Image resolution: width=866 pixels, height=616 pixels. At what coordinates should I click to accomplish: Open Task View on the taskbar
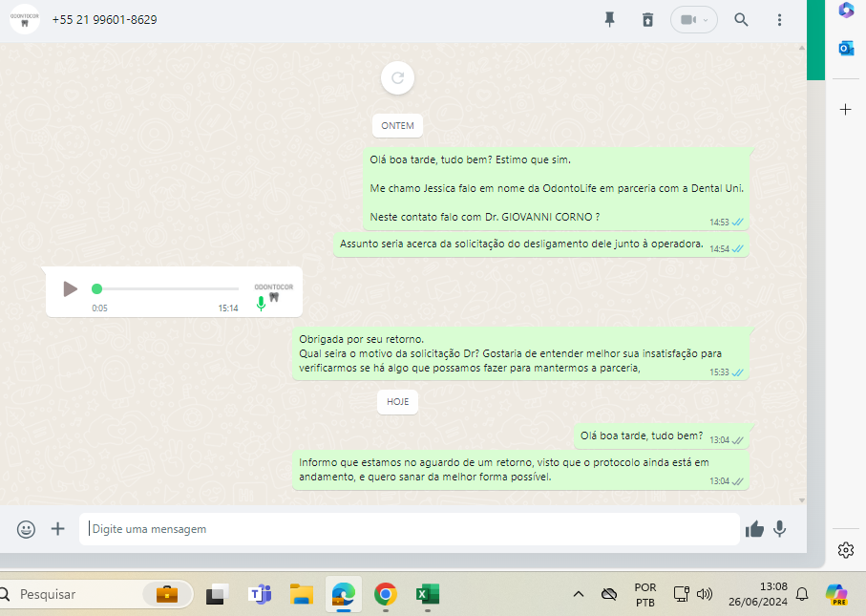[218, 594]
